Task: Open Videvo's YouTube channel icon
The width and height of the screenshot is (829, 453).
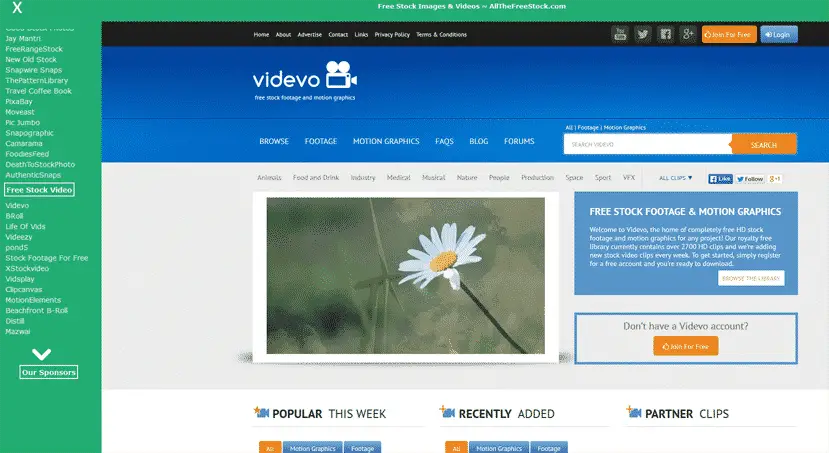Action: [x=620, y=34]
